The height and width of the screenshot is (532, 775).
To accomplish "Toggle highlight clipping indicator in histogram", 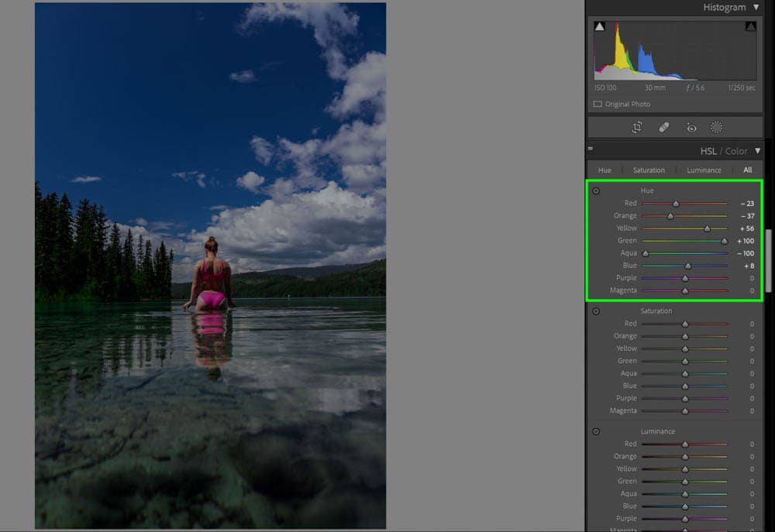I will tap(750, 27).
